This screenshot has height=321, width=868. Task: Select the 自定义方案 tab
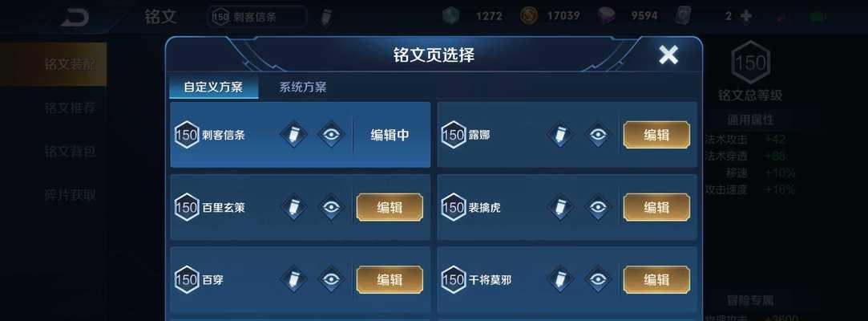tap(214, 87)
